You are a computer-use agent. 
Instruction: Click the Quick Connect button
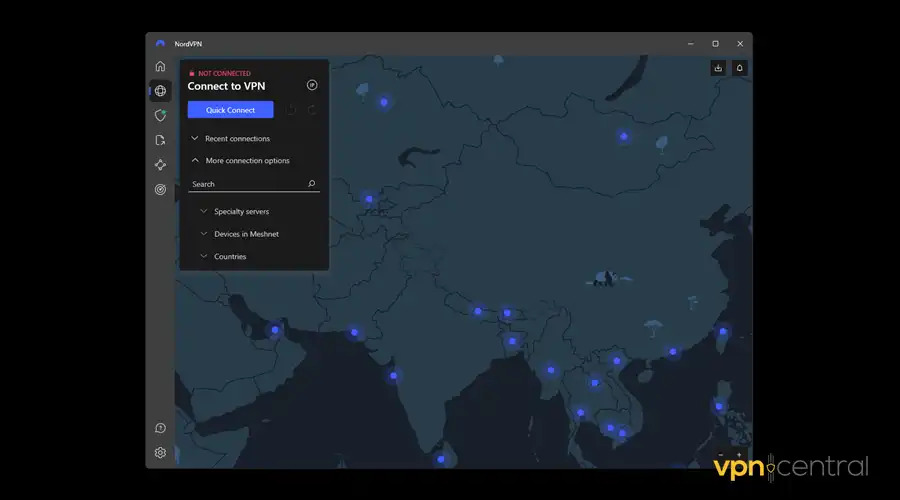click(230, 110)
